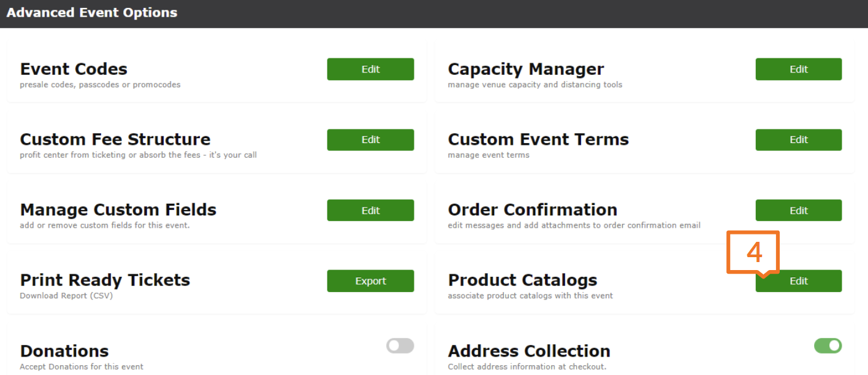Screen dimensions: 868x375
Task: Select the Custom Fee Structure heading
Action: tap(115, 139)
